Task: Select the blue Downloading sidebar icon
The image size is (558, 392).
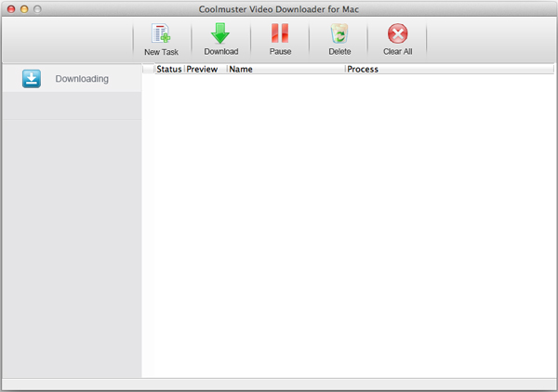Action: pos(32,79)
